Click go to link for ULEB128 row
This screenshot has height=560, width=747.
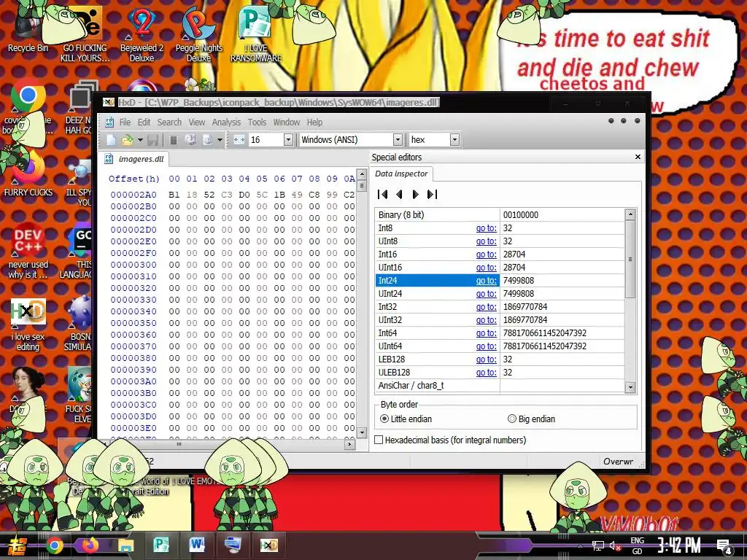pyautogui.click(x=486, y=373)
